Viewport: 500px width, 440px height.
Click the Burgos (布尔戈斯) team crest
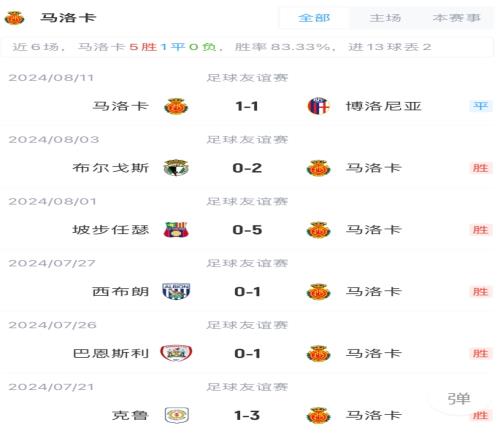pos(176,168)
